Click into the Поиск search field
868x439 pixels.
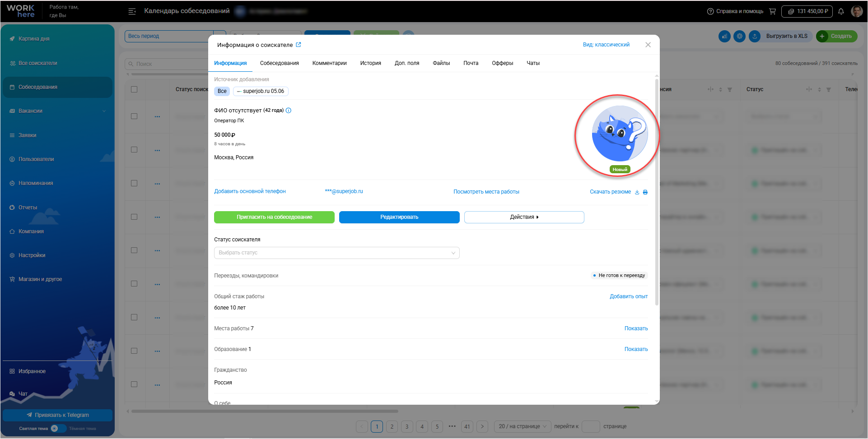click(x=167, y=64)
